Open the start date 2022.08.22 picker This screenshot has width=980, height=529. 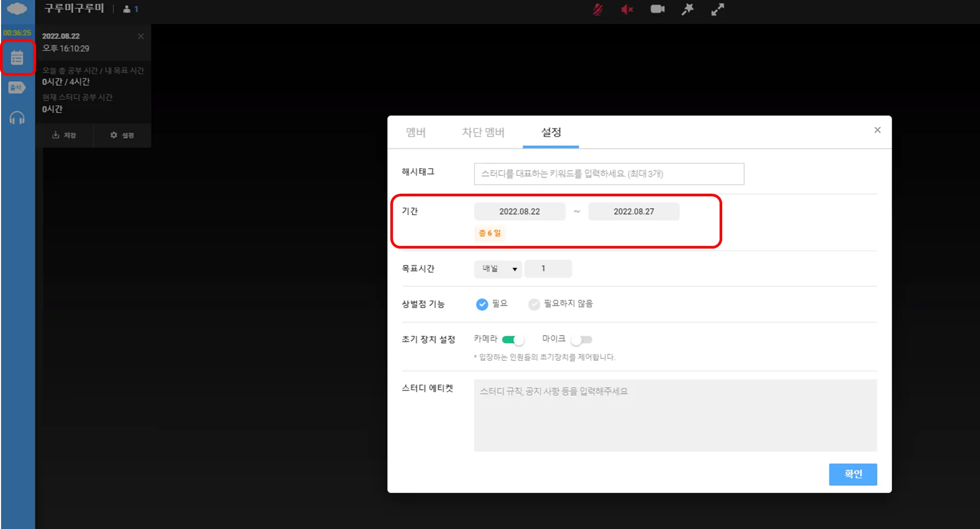[520, 211]
